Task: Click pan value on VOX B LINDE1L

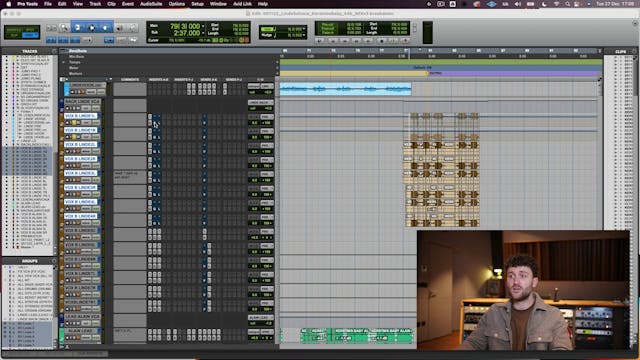Action: tap(267, 122)
